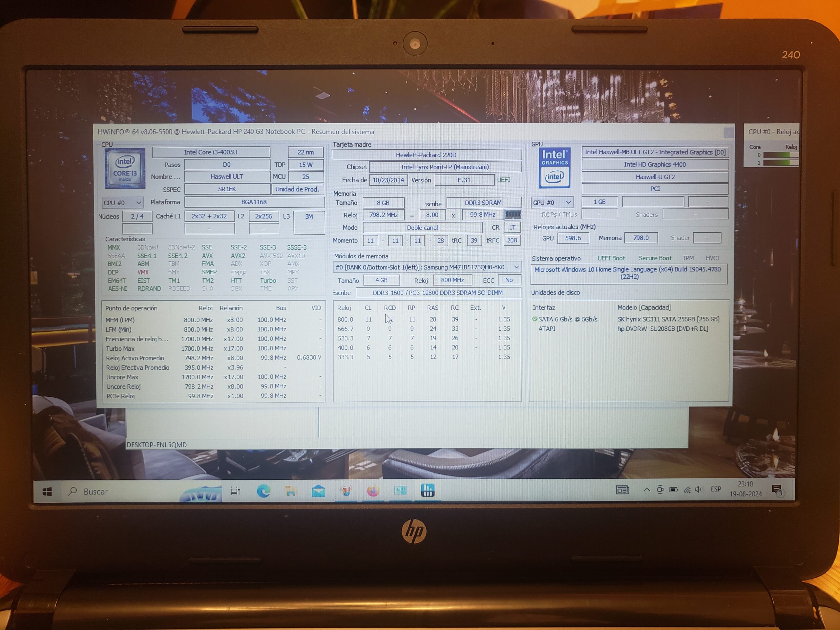Show hidden system tray icons
Viewport: 840px width, 630px height.
(646, 490)
